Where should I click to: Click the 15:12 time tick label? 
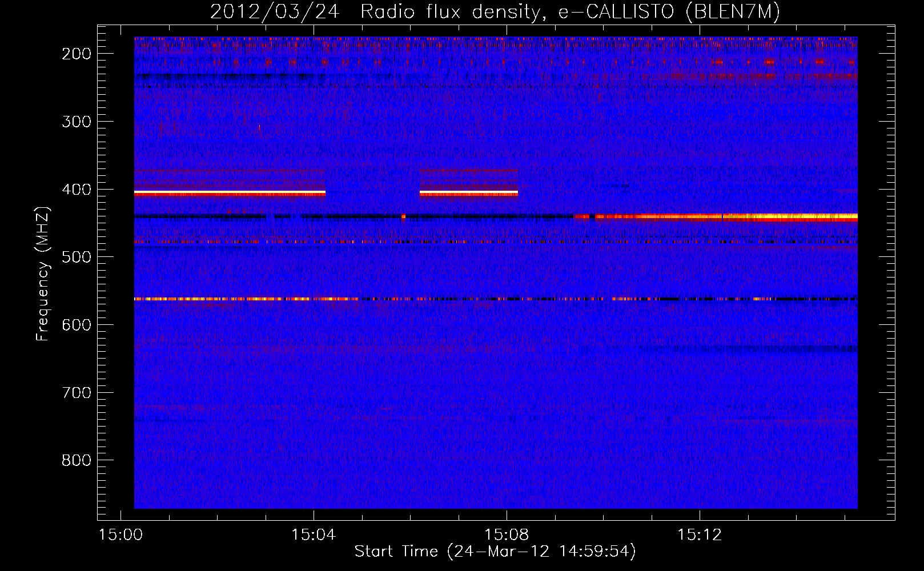tap(700, 535)
